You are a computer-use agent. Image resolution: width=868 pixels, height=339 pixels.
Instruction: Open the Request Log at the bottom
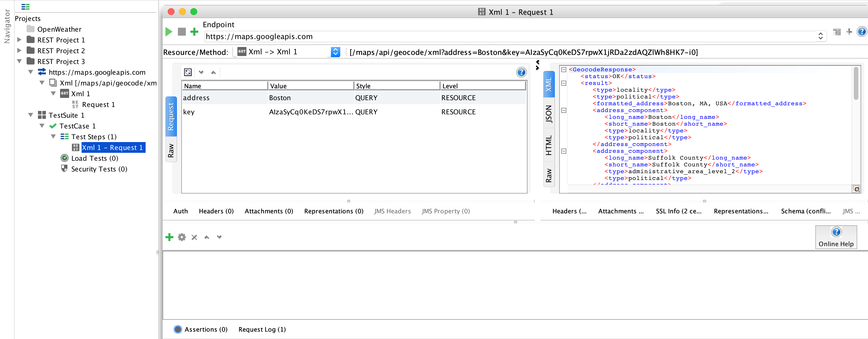tap(262, 329)
